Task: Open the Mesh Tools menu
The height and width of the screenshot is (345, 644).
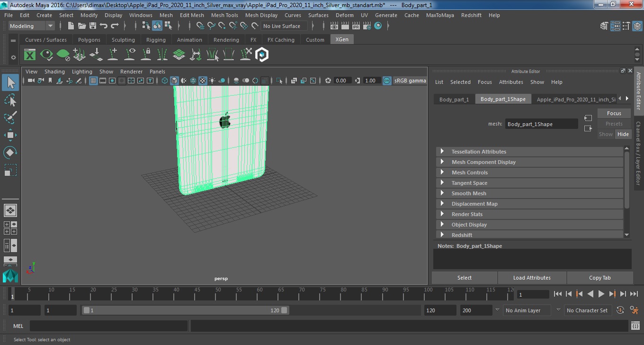Action: (x=224, y=15)
